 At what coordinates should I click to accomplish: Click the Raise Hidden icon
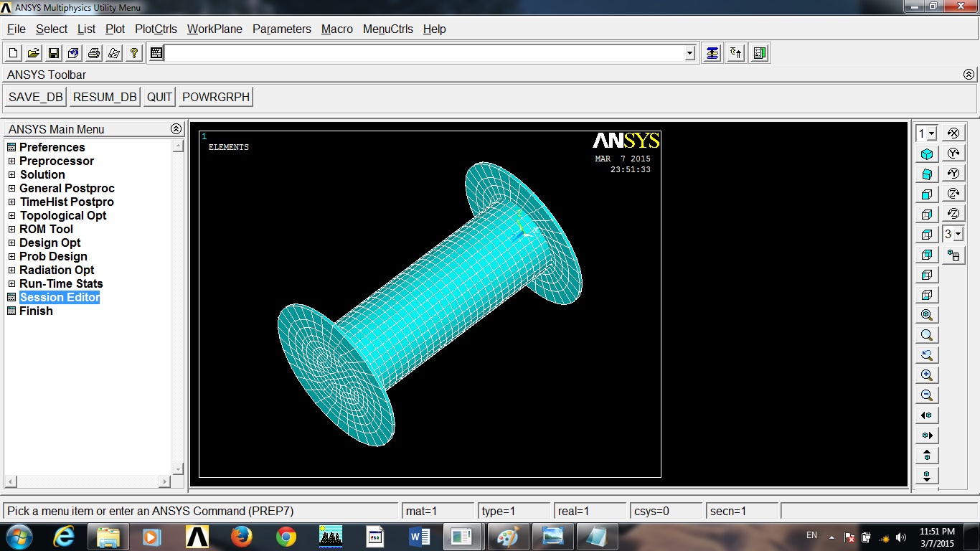(712, 53)
